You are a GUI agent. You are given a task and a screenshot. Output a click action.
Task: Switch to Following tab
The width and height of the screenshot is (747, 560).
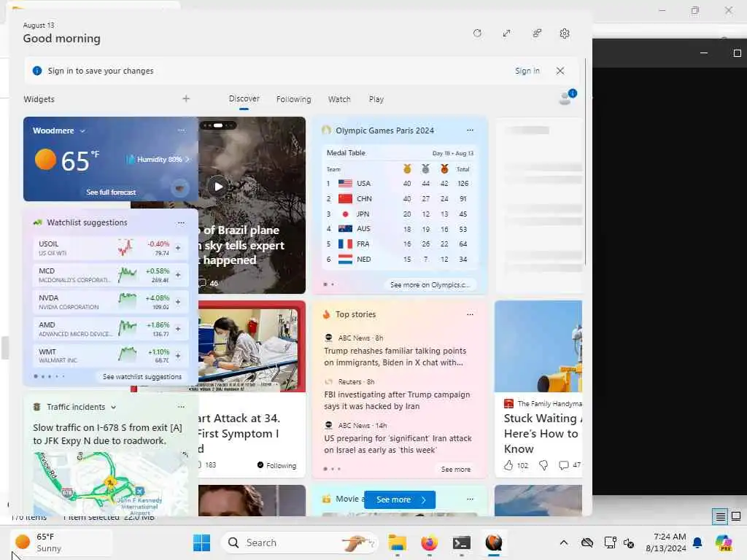coord(293,99)
